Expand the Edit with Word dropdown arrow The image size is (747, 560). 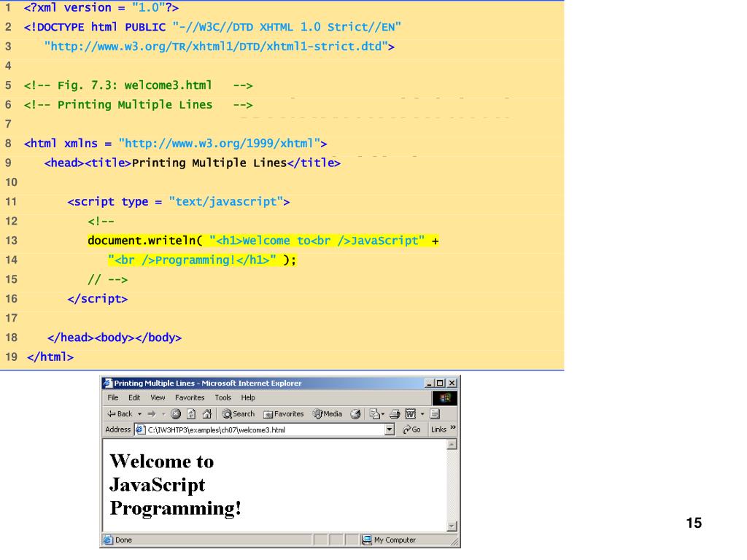pos(422,414)
